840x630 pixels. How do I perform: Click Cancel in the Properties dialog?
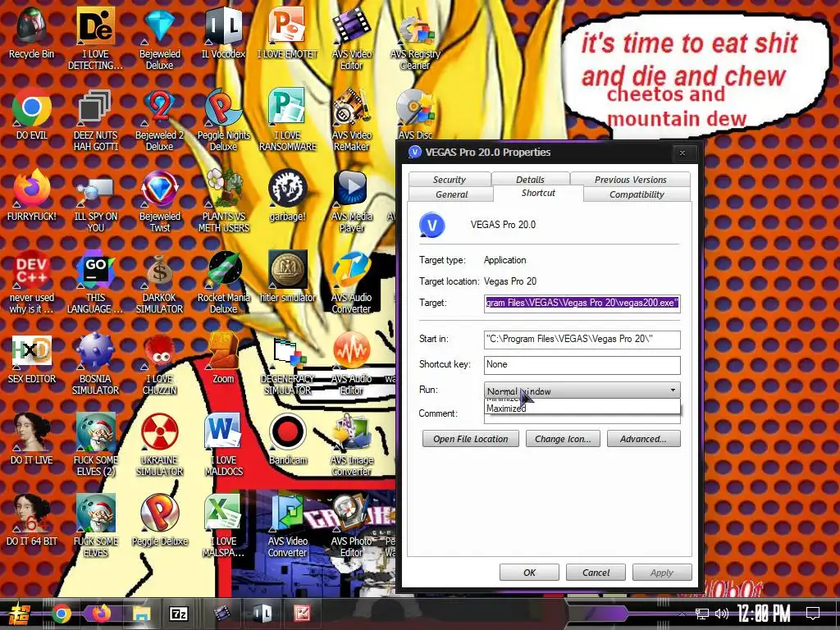[596, 572]
